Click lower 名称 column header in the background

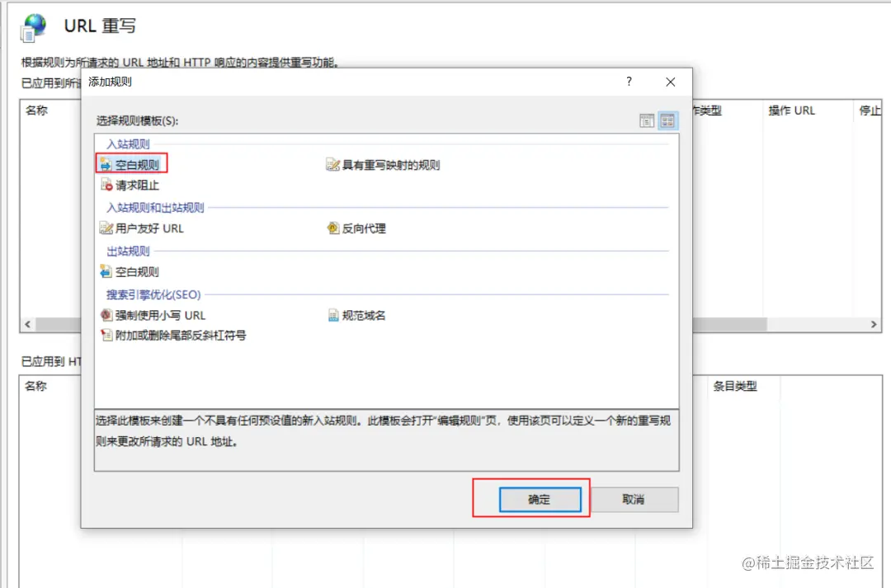35,386
